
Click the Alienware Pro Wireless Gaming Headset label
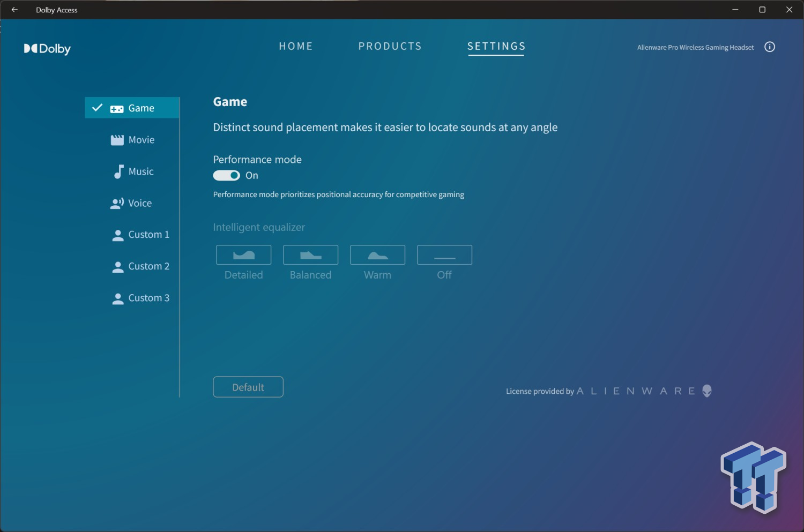(695, 48)
